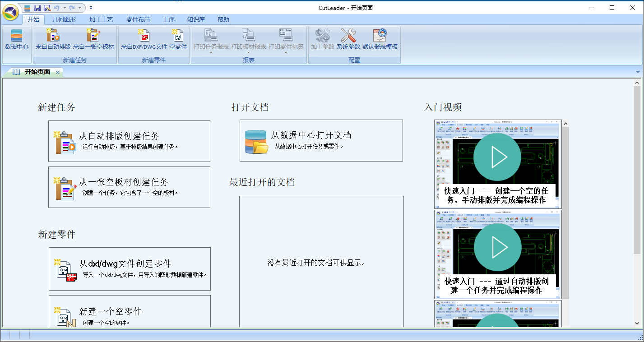Screen dimensions: 644x342
Task: Open 默认报表模板 report template icon
Action: click(380, 39)
